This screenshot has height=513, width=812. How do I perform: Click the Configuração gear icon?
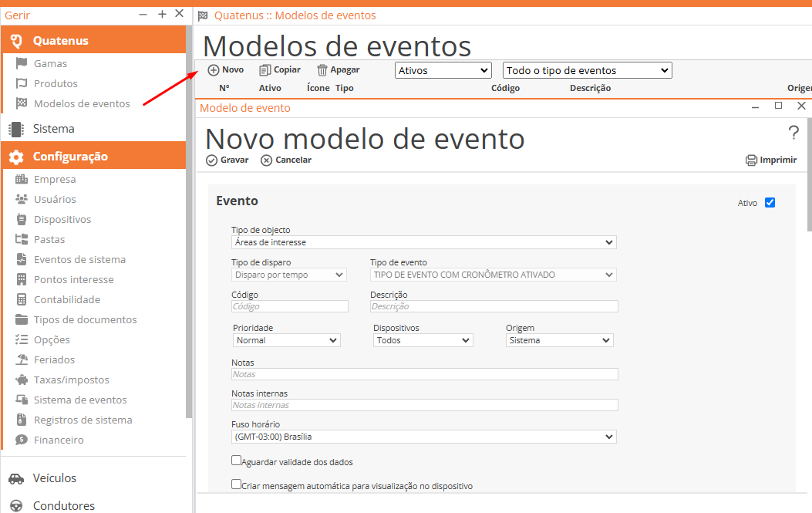pyautogui.click(x=16, y=157)
